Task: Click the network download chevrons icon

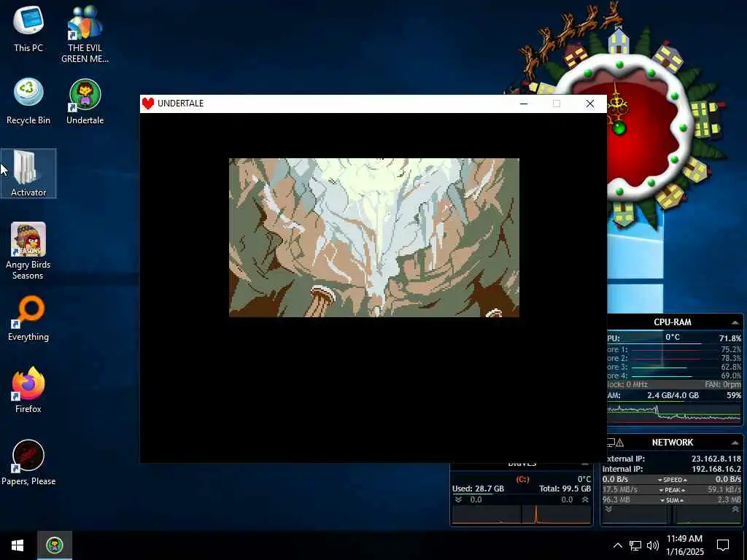Action: tap(608, 510)
